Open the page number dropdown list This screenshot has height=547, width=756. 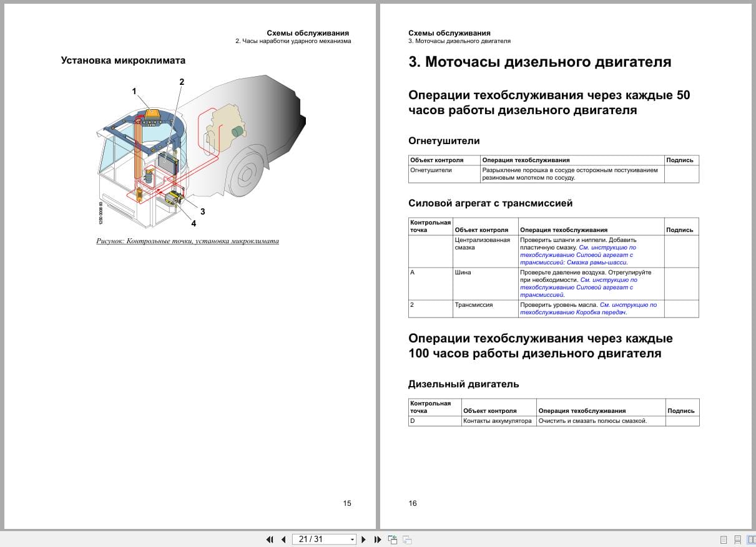(x=352, y=539)
